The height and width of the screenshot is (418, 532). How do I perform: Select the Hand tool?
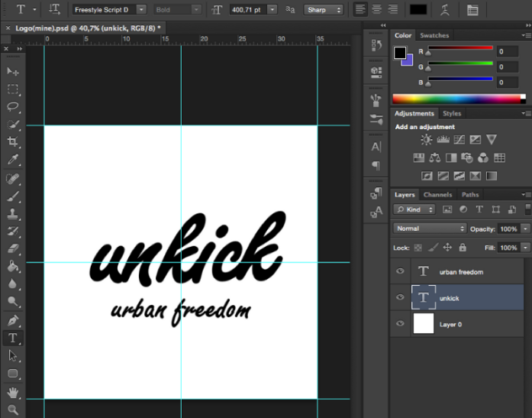coord(13,393)
